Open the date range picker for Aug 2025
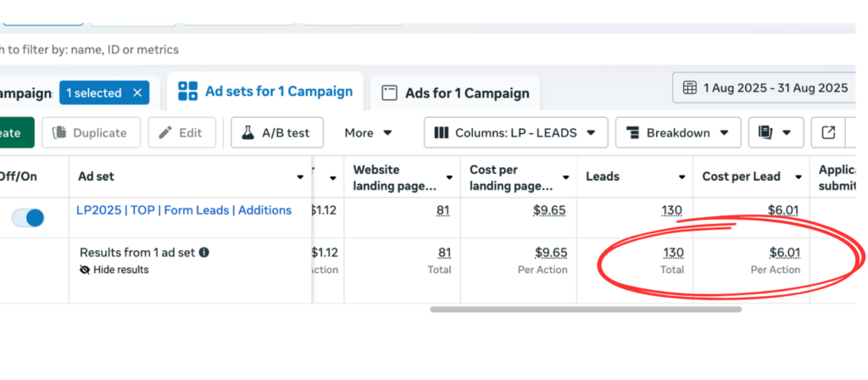Viewport: 868px width, 380px height. coord(765,87)
